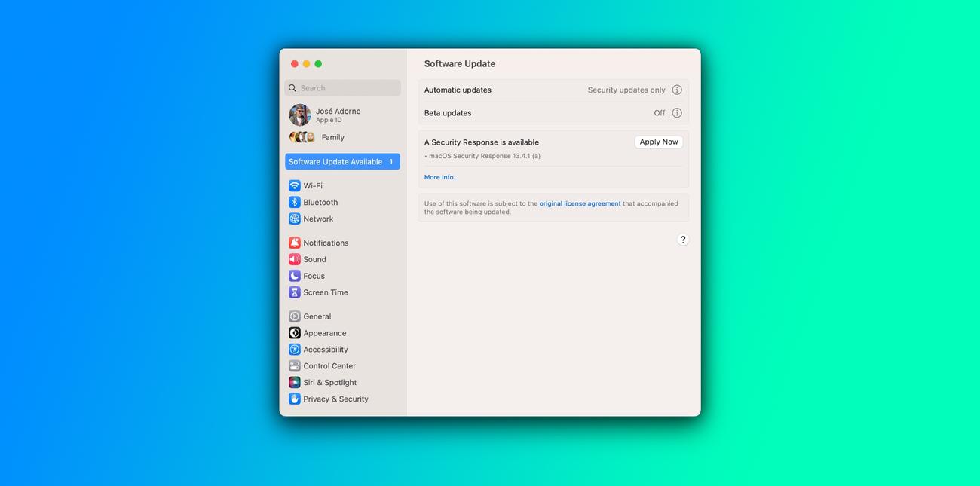Open the original license agreement link
This screenshot has height=486, width=980.
click(x=580, y=203)
